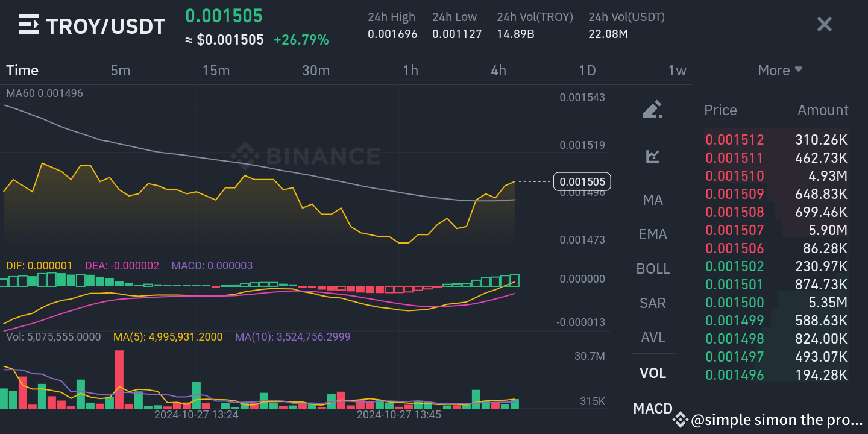Select the Time tick-chart tab

coord(22,70)
